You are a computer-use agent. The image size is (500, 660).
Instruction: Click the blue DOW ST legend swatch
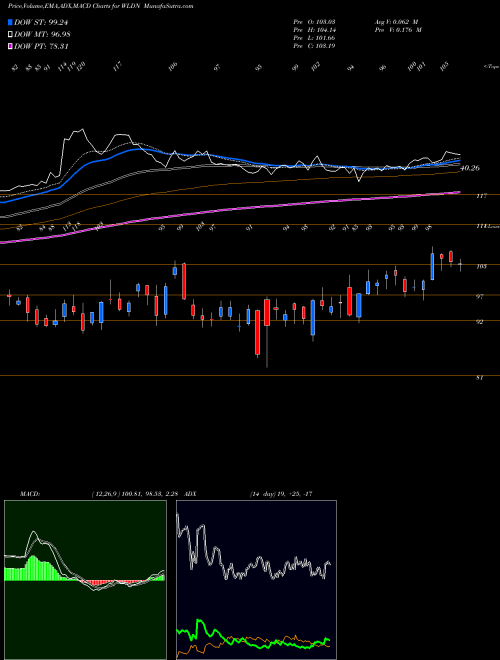click(10, 23)
